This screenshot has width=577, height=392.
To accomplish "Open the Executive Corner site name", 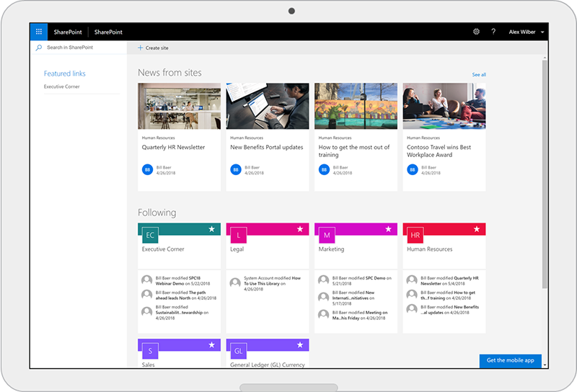I will [x=163, y=249].
